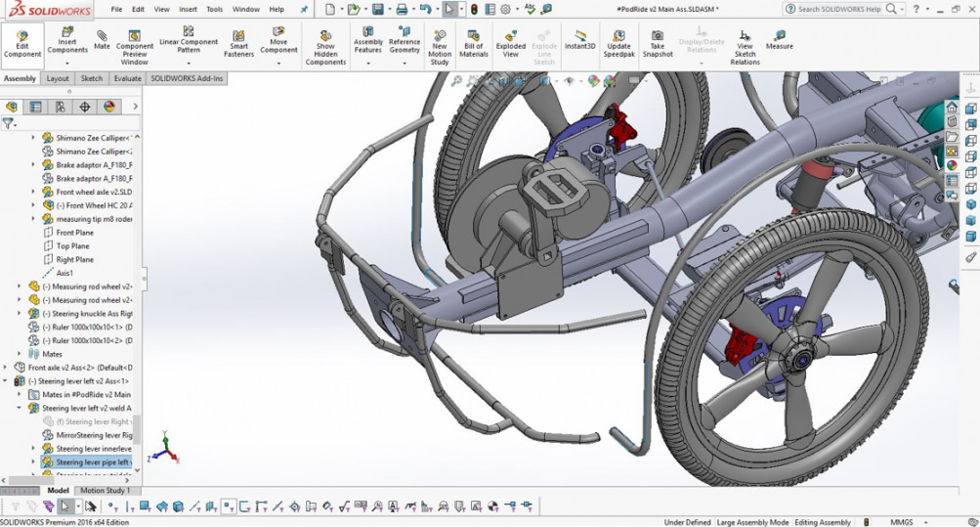Toggle the Filter Vertices selection filter
This screenshot has width=980, height=527.
tap(113, 506)
